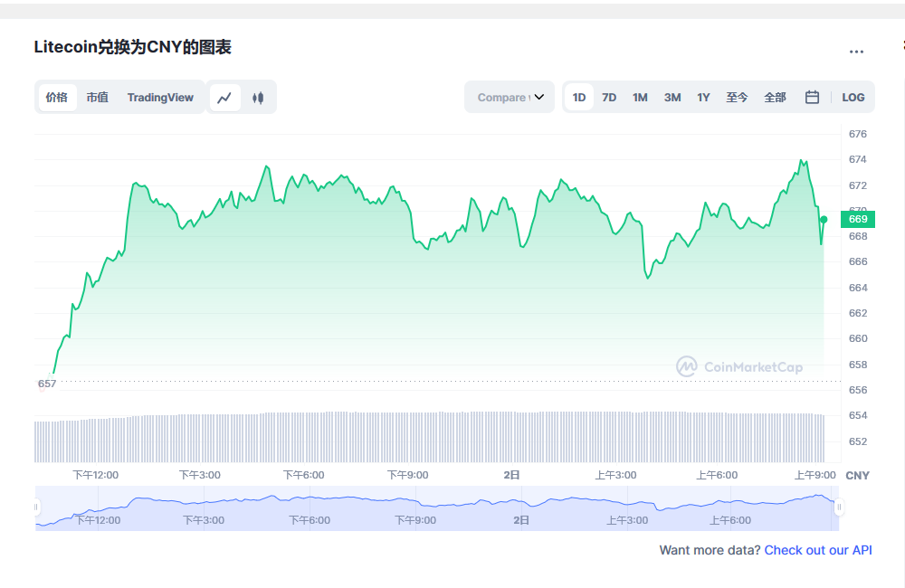Viewport: 905px width, 588px height.
Task: Open the Compare dropdown
Action: [x=509, y=97]
